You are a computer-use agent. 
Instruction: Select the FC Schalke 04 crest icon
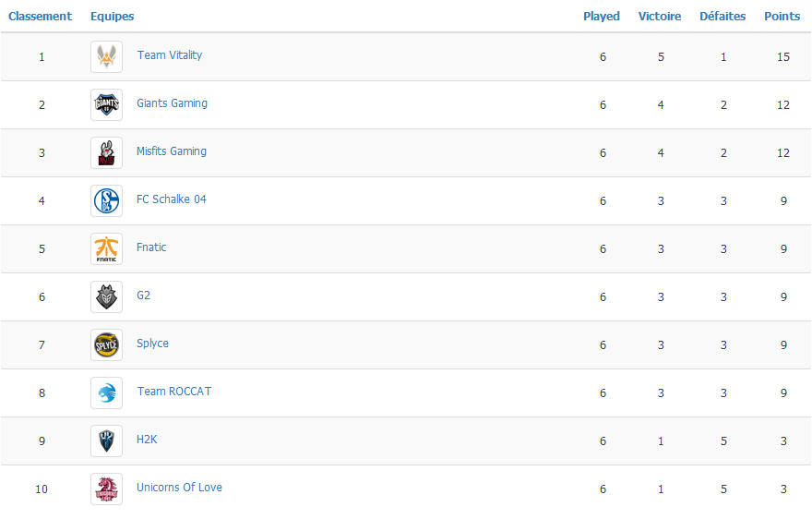pos(107,200)
